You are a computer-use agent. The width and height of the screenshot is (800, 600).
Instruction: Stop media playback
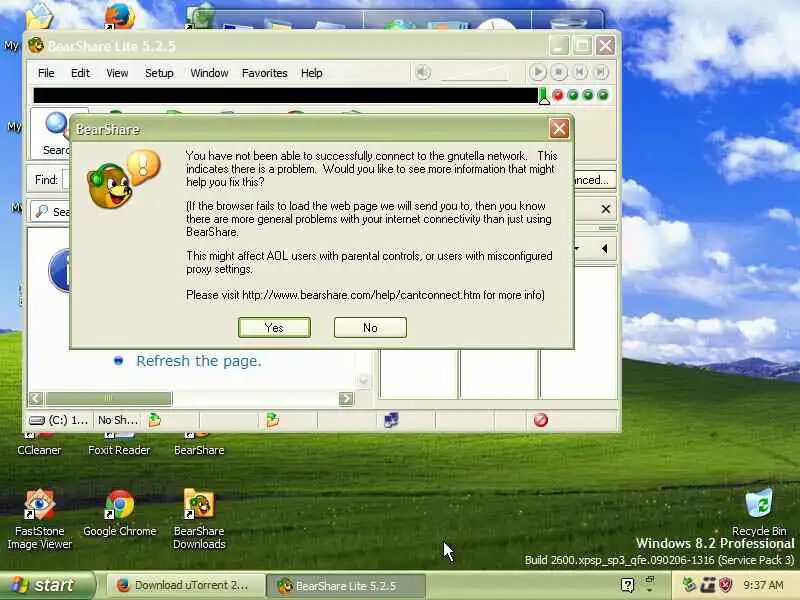pos(559,72)
